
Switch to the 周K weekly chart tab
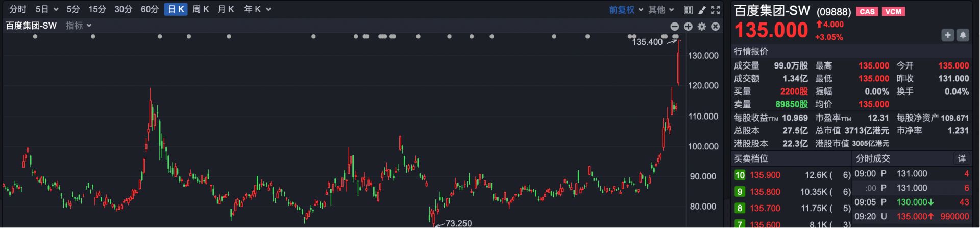201,9
